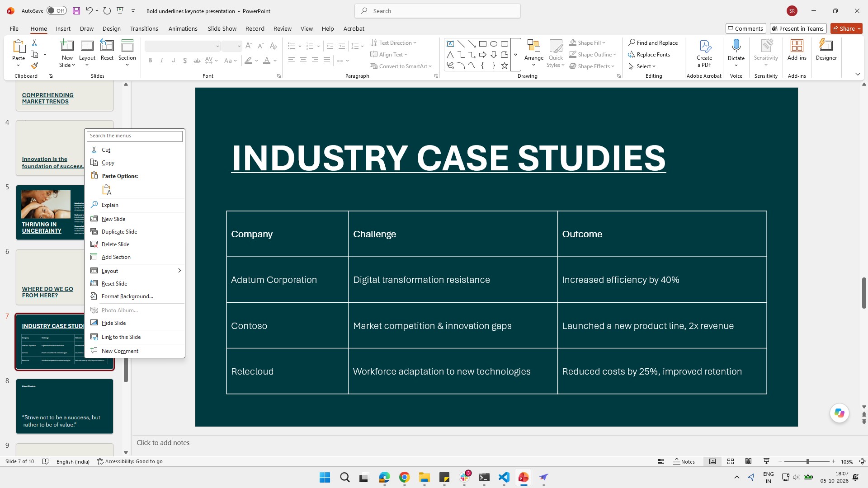The height and width of the screenshot is (488, 868).
Task: Expand the shapes gallery More arrow
Action: click(x=515, y=54)
